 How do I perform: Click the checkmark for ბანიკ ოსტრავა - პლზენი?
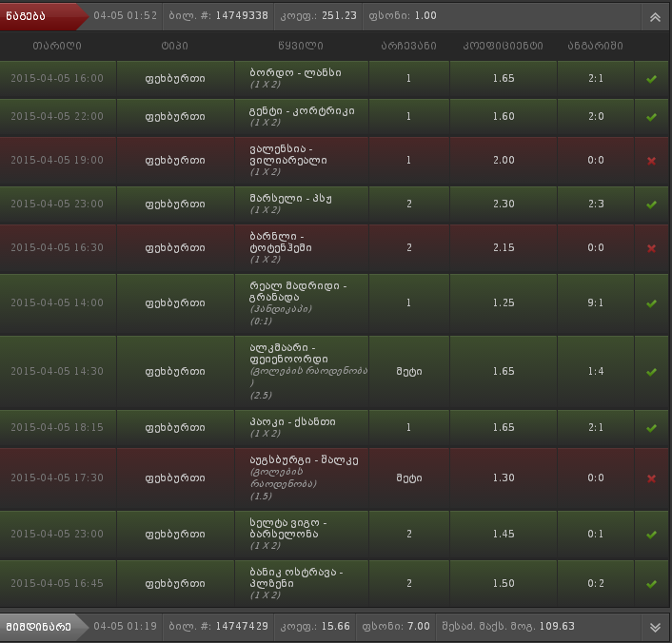click(651, 583)
